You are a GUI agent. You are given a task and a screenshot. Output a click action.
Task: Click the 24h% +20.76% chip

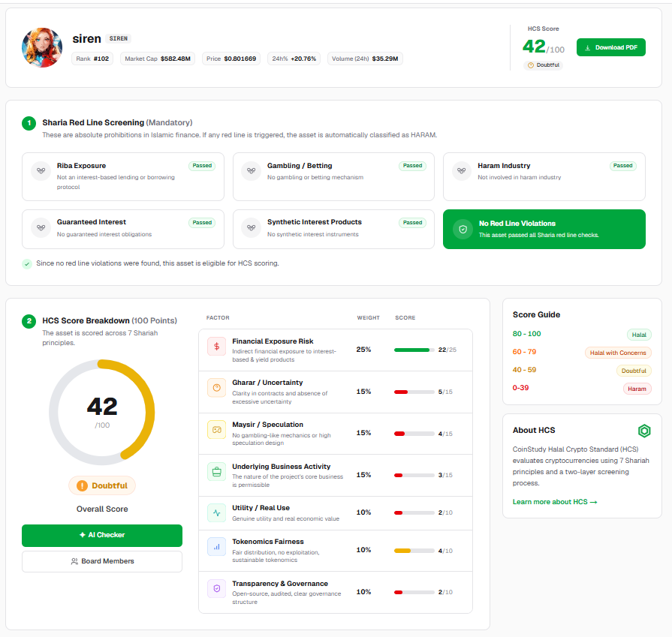(294, 59)
